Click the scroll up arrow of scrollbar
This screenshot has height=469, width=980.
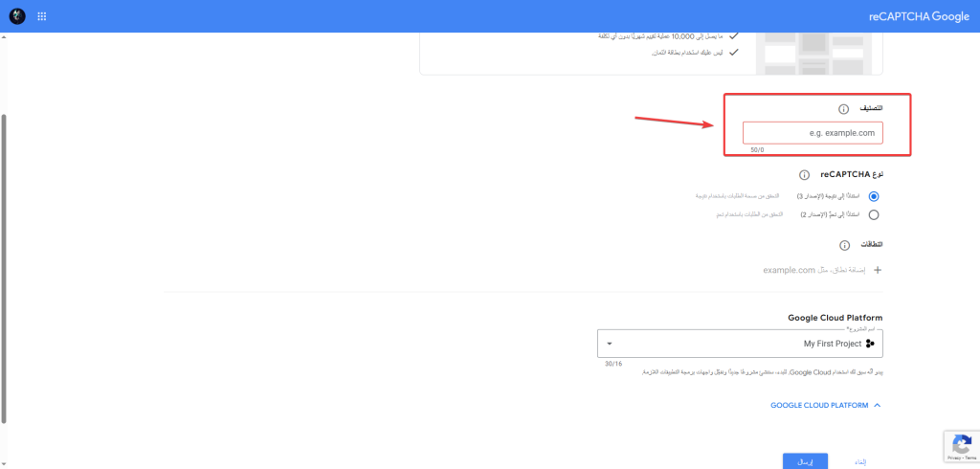pyautogui.click(x=4, y=37)
